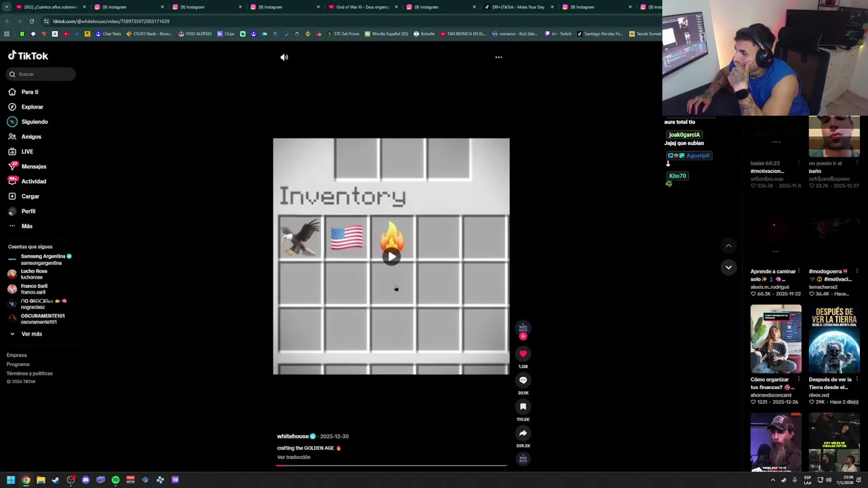868x488 pixels.
Task: Open Después de ver la Tierra thumbnail
Action: point(834,339)
